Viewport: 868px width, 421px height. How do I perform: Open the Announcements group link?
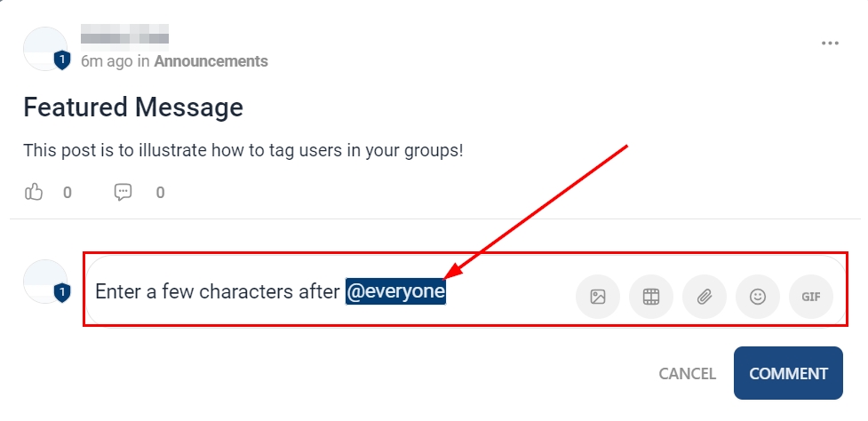click(x=211, y=61)
